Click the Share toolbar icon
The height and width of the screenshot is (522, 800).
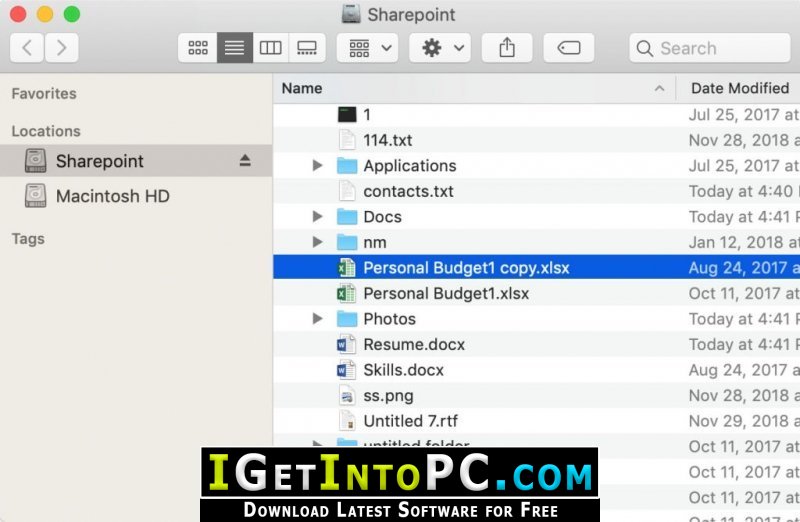coord(507,48)
